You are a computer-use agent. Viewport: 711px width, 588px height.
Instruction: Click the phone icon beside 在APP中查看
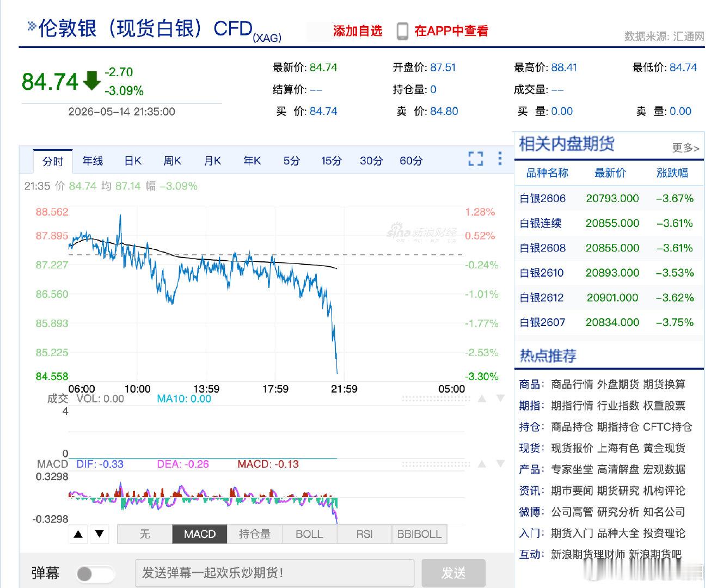coord(402,31)
